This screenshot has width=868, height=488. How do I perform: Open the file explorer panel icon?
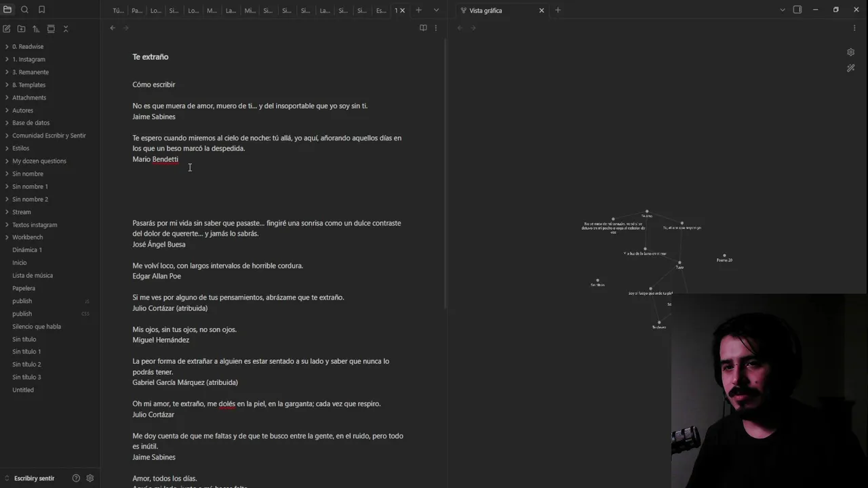point(7,9)
